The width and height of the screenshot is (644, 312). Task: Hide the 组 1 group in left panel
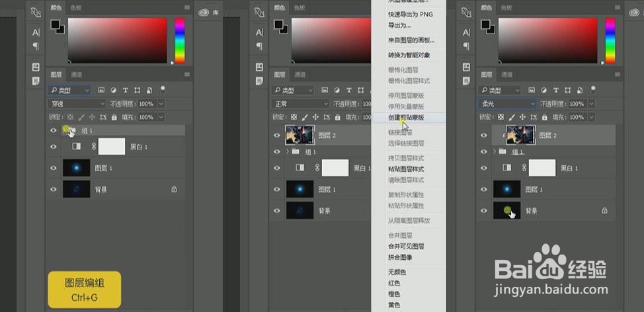(53, 130)
